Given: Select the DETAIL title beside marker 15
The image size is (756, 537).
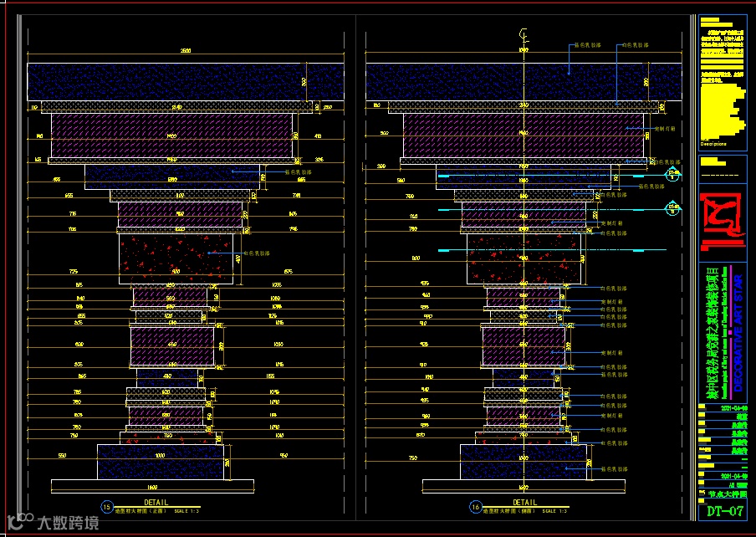Looking at the screenshot, I should click(x=156, y=503).
